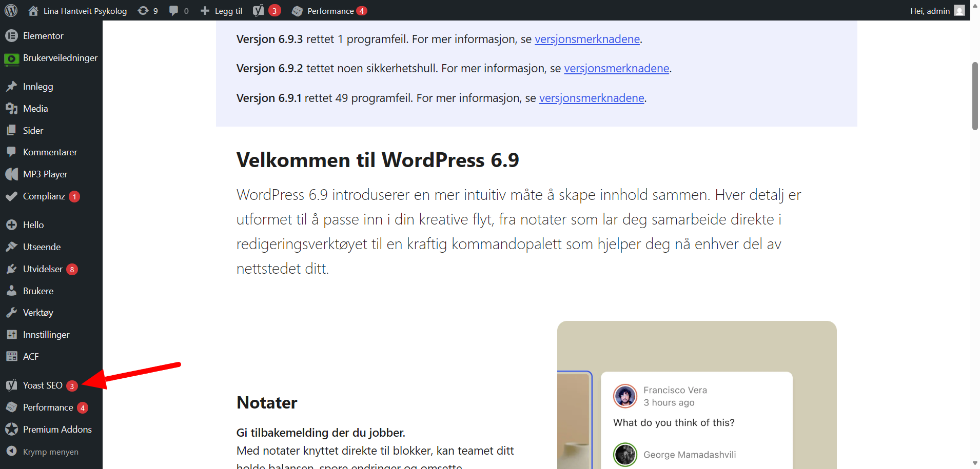
Task: Open Yoast SEO from the sidebar
Action: point(42,385)
